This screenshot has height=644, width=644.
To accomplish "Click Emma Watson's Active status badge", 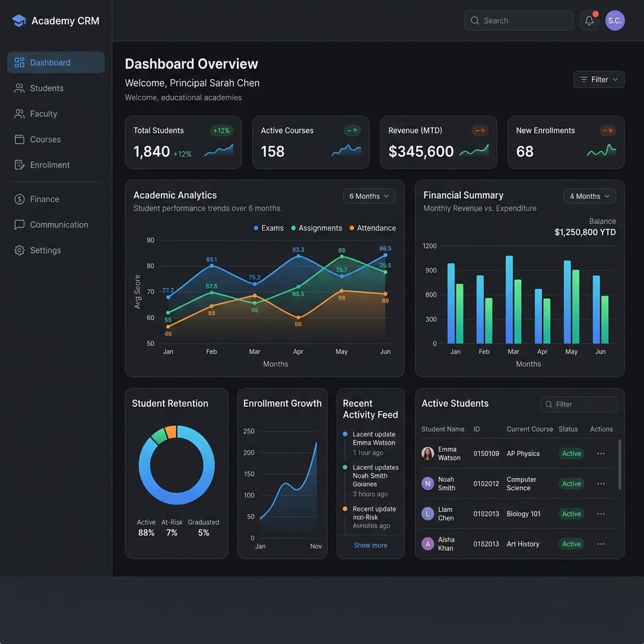I will 571,453.
